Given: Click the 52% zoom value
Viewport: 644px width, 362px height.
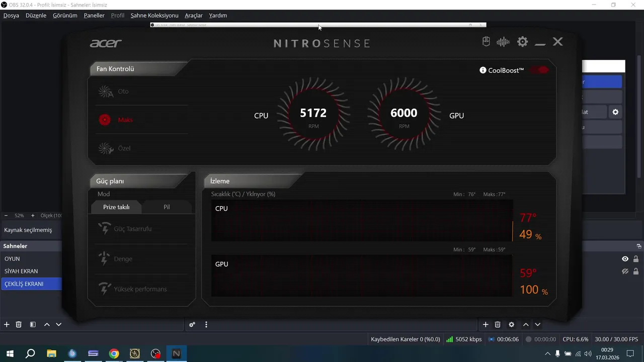Looking at the screenshot, I should coord(19,215).
